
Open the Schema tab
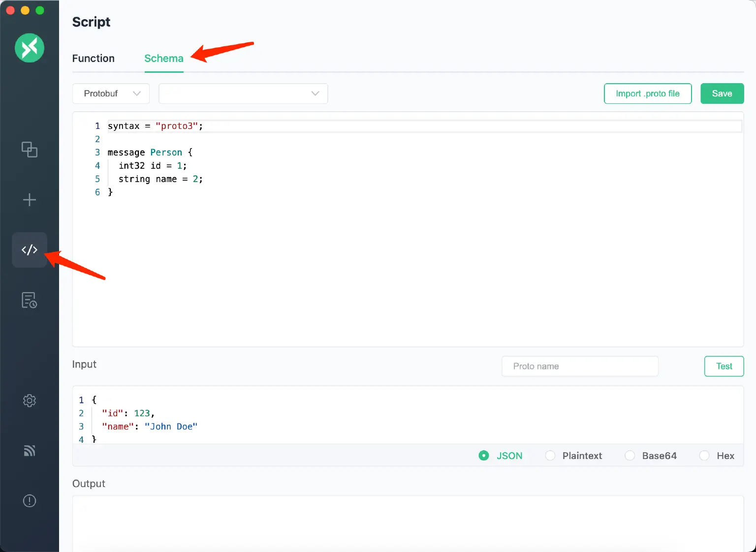click(163, 58)
